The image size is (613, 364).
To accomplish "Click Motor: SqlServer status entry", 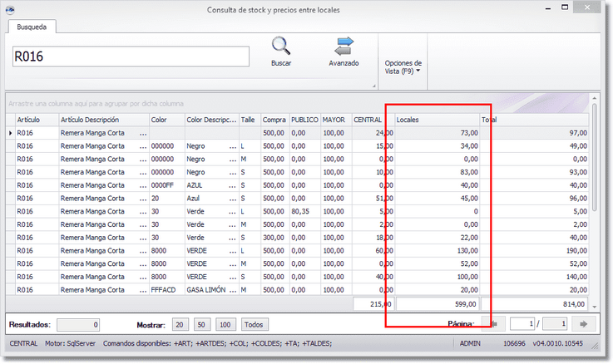I will [70, 344].
